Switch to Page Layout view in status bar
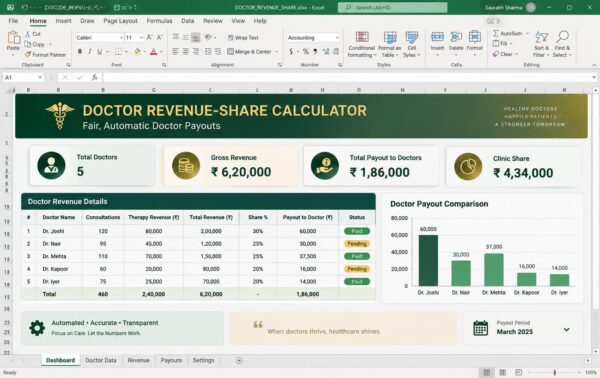Image resolution: width=600 pixels, height=378 pixels. click(502, 372)
